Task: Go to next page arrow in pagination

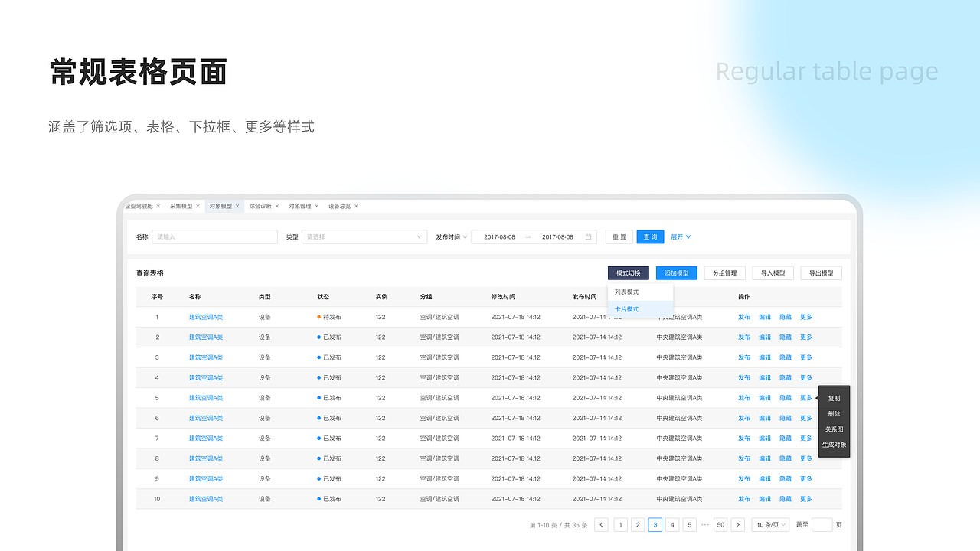Action: pos(737,525)
